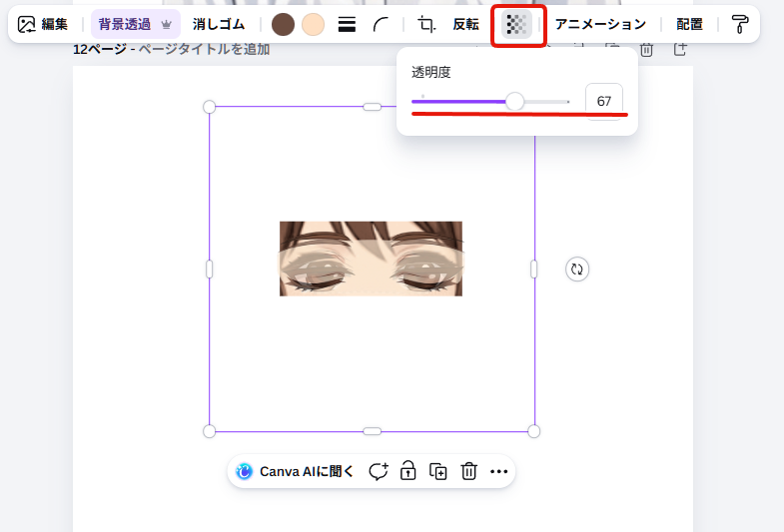784x532 pixels.
Task: Click the copy style paint roller icon
Action: 739,24
